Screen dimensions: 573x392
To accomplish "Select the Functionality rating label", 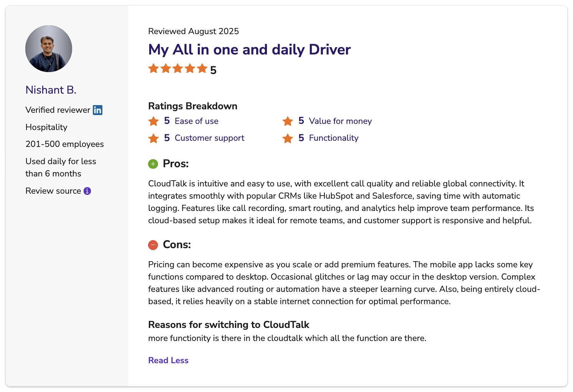I will click(x=334, y=138).
